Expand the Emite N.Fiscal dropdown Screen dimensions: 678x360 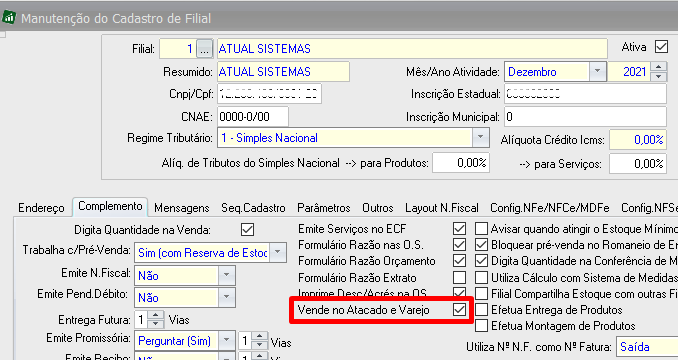[x=227, y=275]
